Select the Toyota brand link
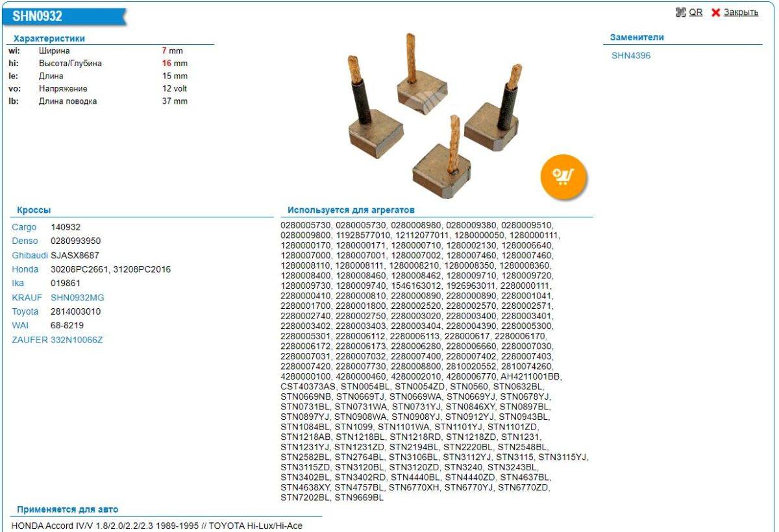This screenshot has height=532, width=779. 25,311
